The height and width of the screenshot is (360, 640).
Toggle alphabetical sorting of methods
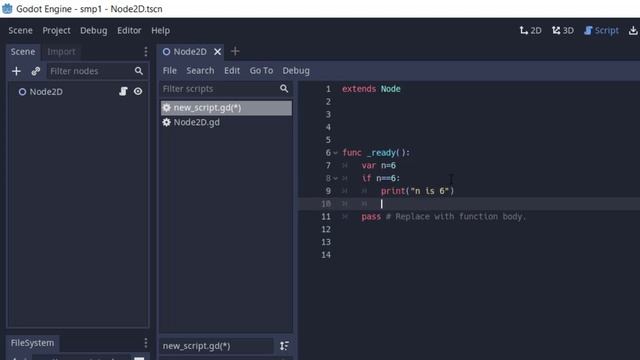click(x=284, y=346)
